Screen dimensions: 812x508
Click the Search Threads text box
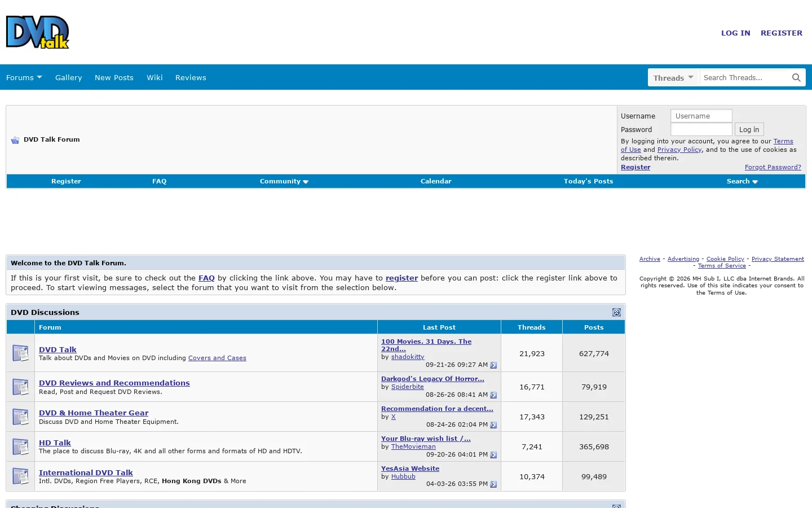(744, 77)
